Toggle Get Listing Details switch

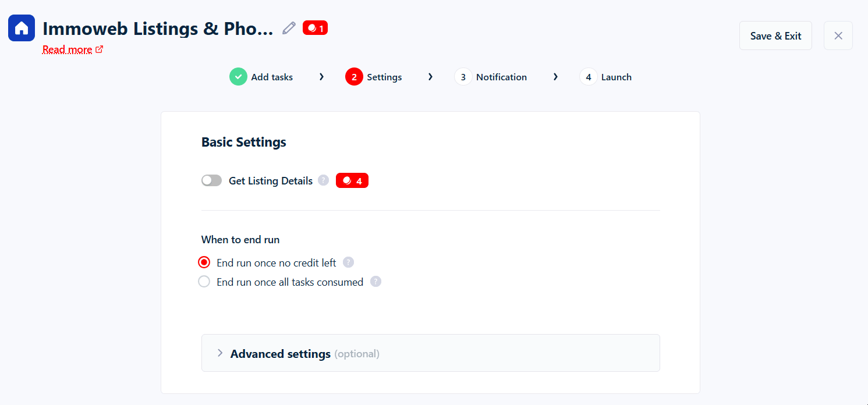(211, 181)
